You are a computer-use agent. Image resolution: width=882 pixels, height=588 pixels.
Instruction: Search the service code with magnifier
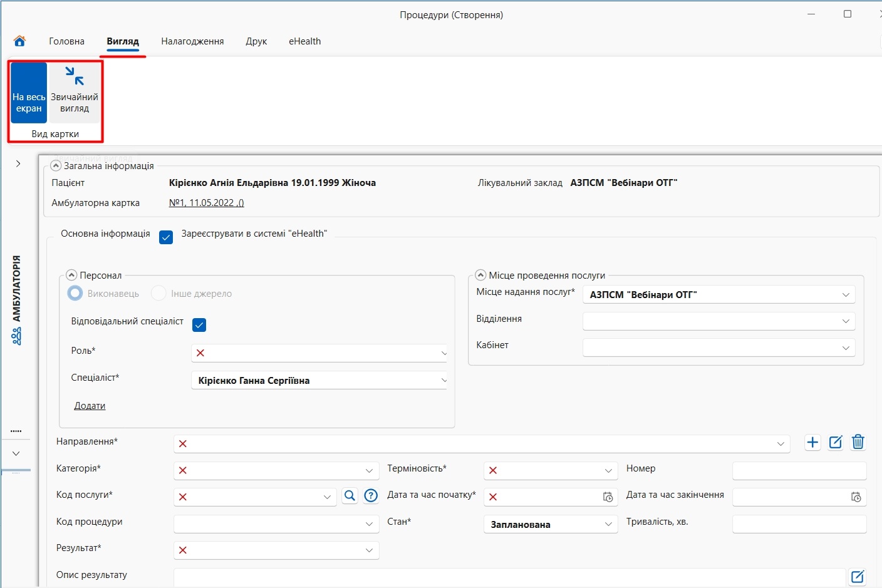(x=350, y=496)
